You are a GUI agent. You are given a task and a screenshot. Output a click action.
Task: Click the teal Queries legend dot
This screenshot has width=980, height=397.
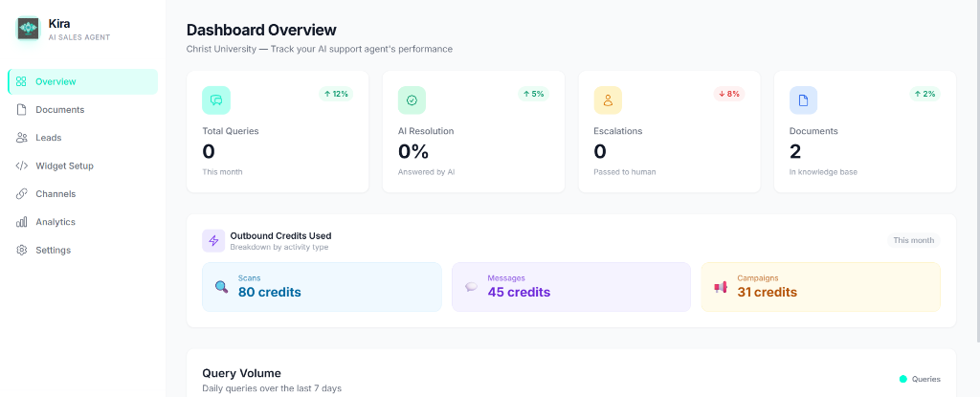pos(903,379)
